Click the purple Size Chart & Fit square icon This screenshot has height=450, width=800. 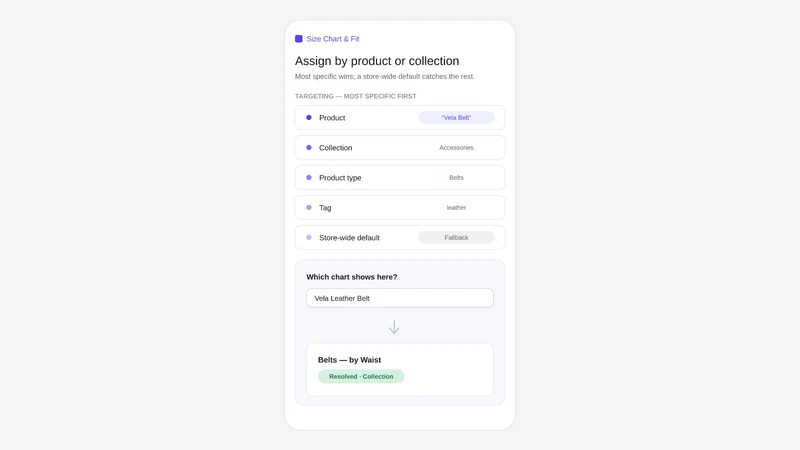pos(298,39)
